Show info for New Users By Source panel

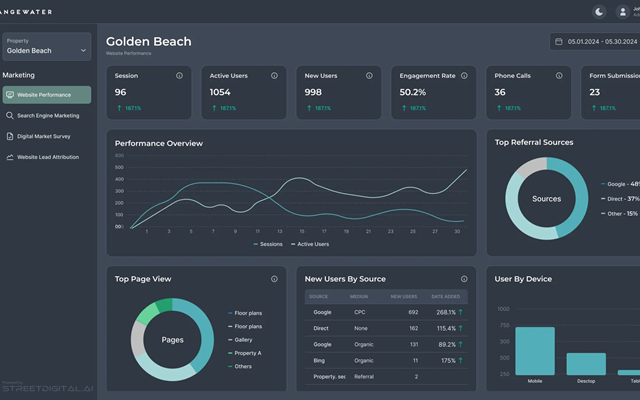tap(464, 279)
